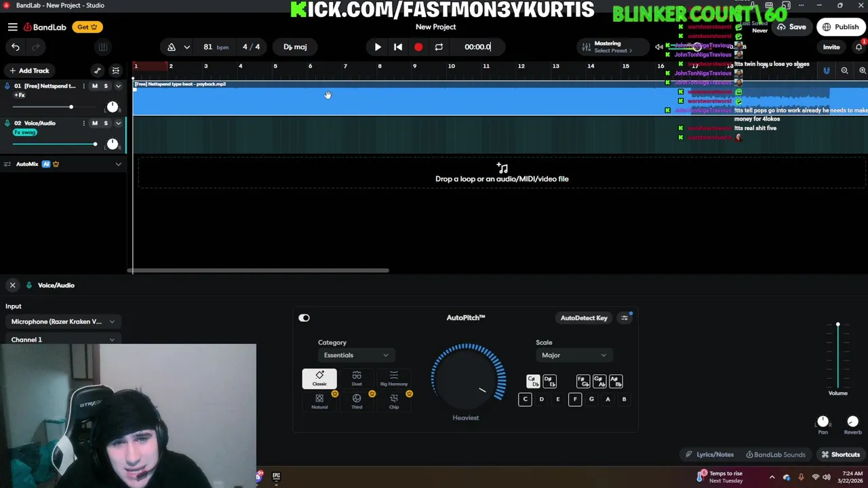Click the Nettspend track pan knob
This screenshot has width=868, height=488.
(113, 107)
